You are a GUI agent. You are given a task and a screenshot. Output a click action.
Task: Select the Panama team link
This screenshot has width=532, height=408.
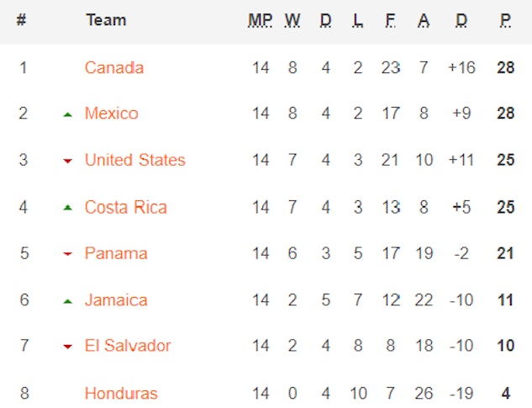(x=116, y=253)
